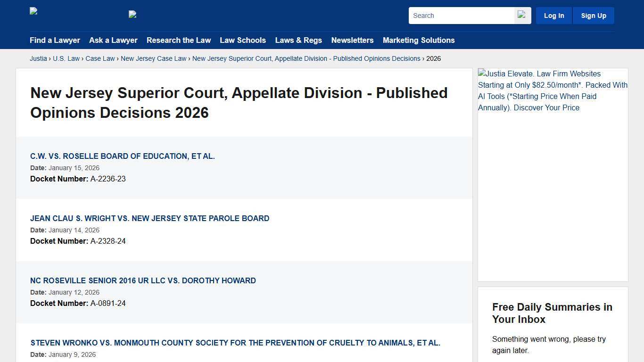Open the Research the Law menu
Image resolution: width=644 pixels, height=362 pixels.
[179, 41]
